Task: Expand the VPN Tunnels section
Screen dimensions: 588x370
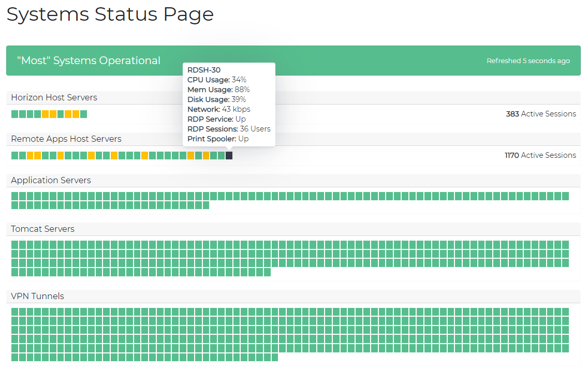Action: (x=37, y=296)
